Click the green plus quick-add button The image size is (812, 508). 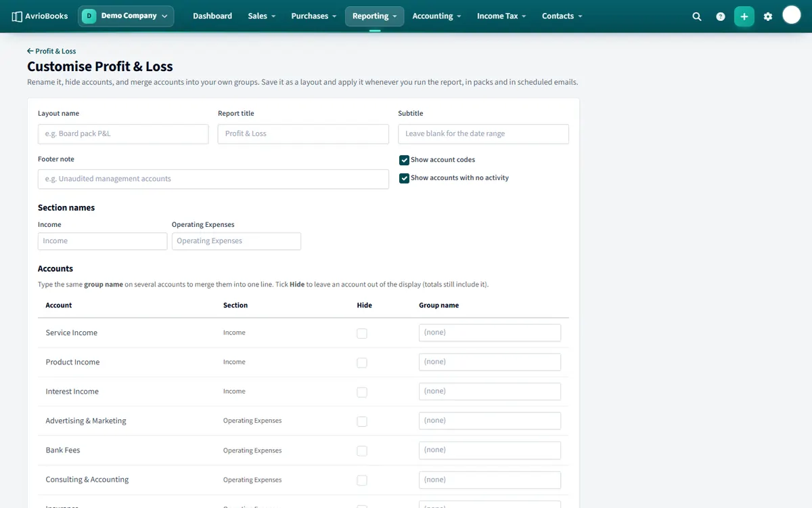(744, 16)
